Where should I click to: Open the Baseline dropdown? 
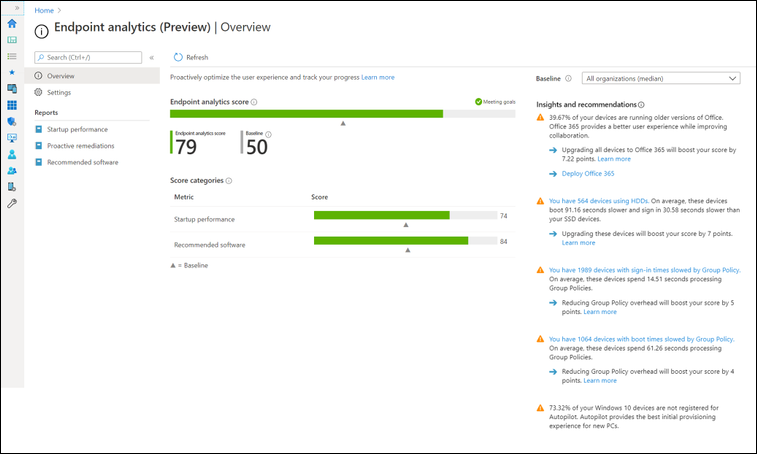pyautogui.click(x=661, y=78)
